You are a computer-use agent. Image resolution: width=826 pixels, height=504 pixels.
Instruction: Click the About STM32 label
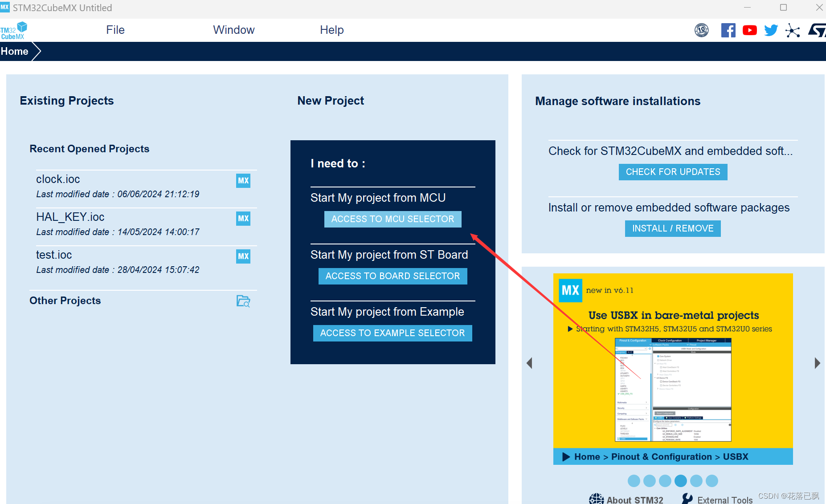click(635, 500)
